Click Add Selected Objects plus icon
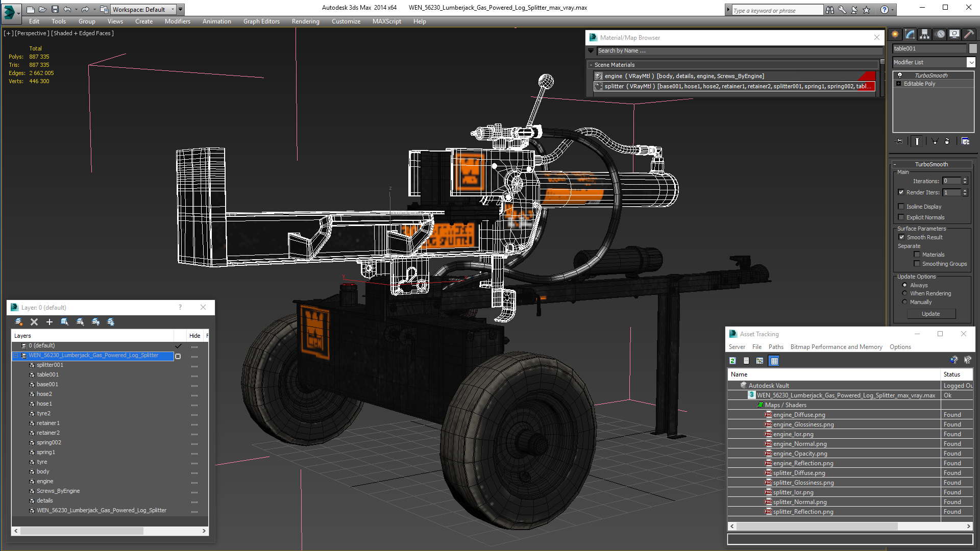 click(50, 322)
